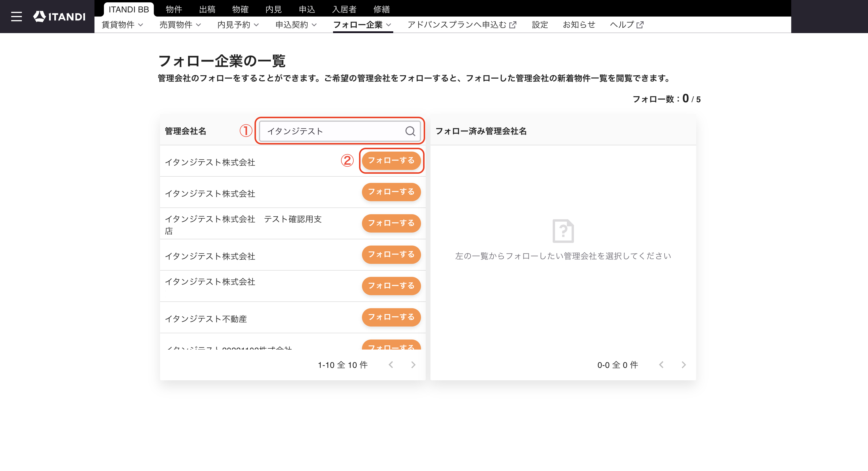Screen dimensions: 868x471
Task: Click the search magnifier icon
Action: [x=410, y=131]
